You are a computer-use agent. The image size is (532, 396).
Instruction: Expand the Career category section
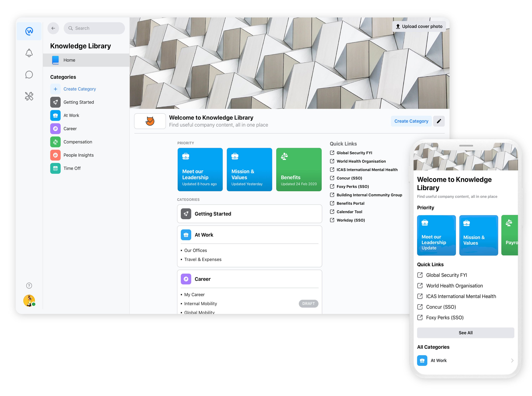click(203, 279)
